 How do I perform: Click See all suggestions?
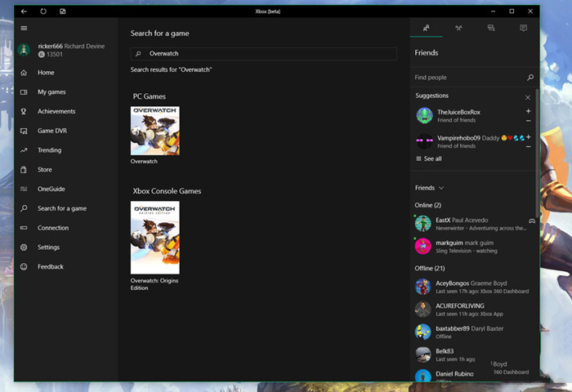coord(429,158)
